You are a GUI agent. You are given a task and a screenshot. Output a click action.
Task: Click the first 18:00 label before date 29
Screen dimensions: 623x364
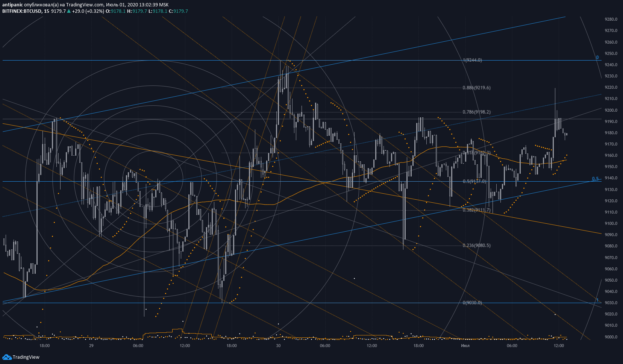pyautogui.click(x=44, y=346)
